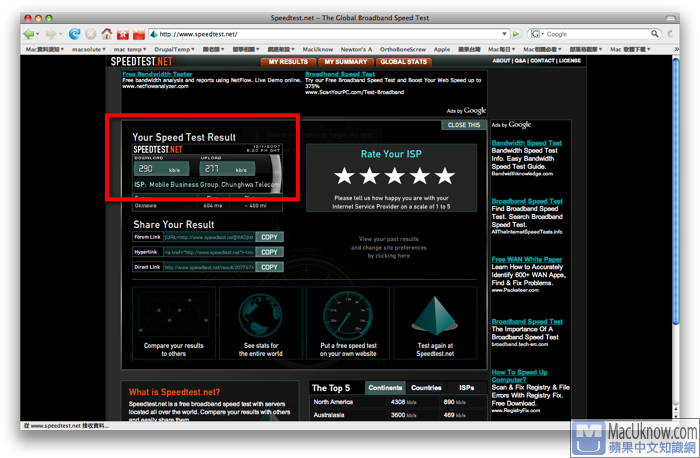Open the Apple bookmark

tap(442, 49)
